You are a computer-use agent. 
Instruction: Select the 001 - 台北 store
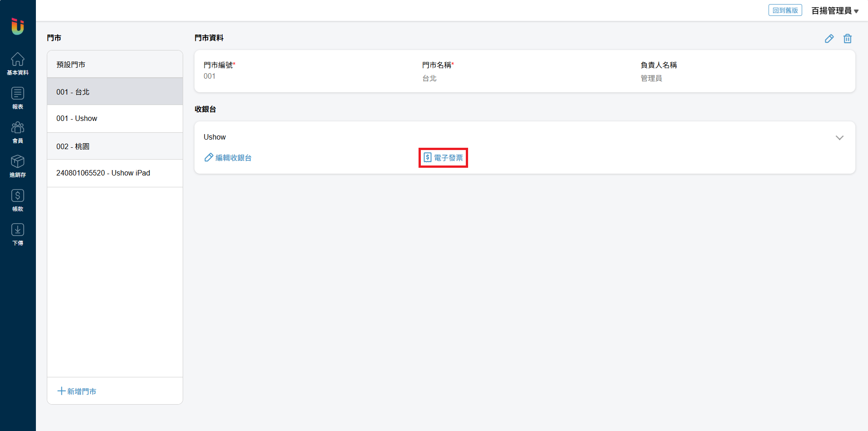click(x=115, y=92)
